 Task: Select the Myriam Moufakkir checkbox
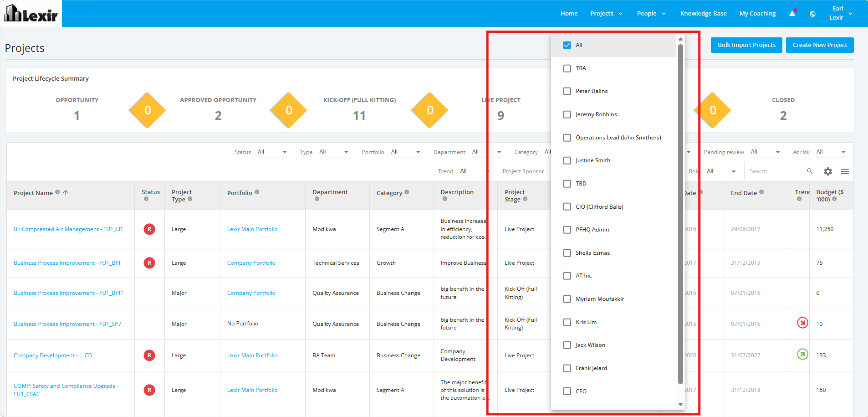[567, 299]
